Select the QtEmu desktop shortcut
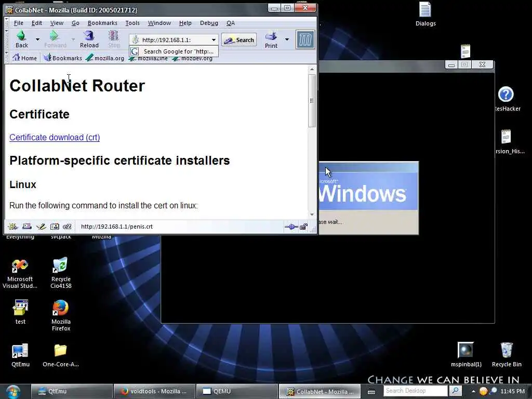Viewport: 532px width, 399px height. pos(20,355)
